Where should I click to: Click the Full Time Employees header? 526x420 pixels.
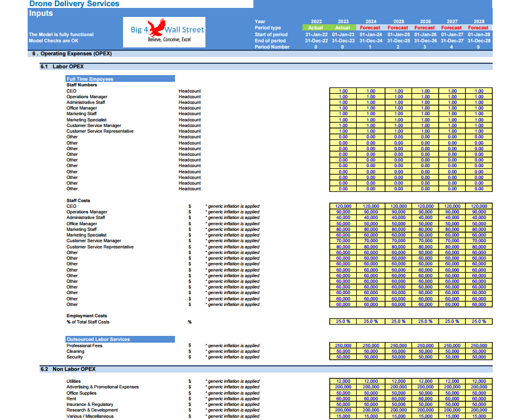click(120, 79)
